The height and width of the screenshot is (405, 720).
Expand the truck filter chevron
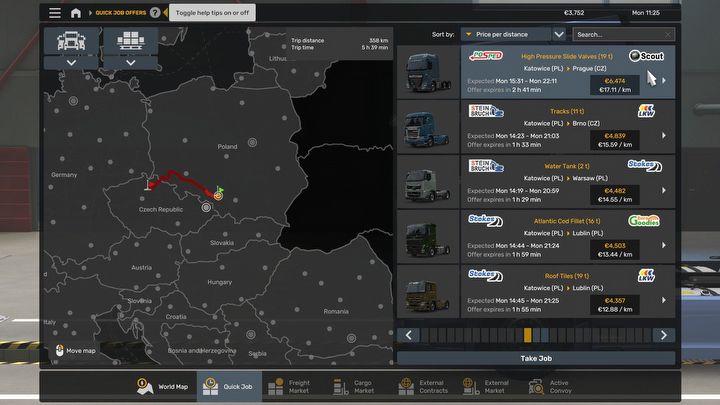[x=71, y=62]
